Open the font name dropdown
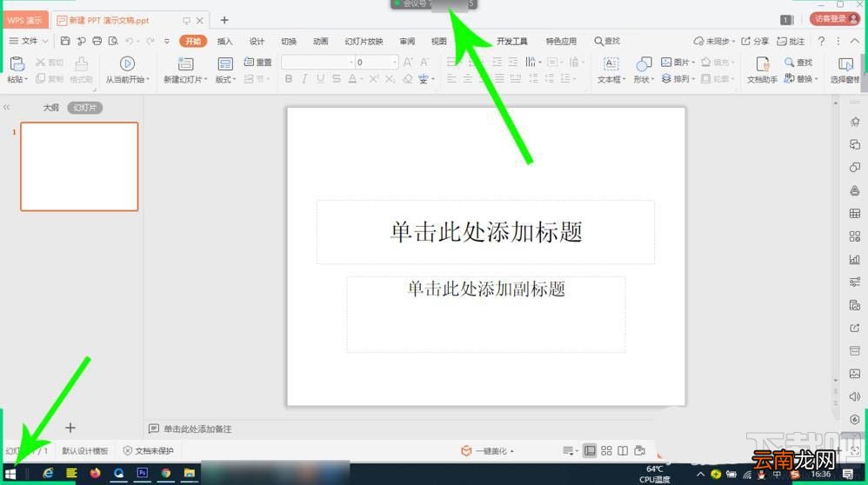 (x=351, y=62)
